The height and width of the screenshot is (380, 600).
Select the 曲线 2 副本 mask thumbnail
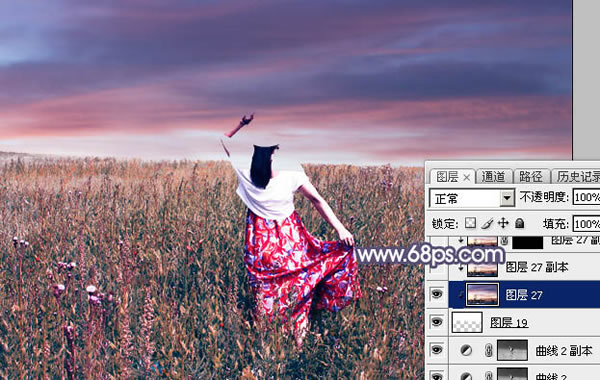point(512,350)
